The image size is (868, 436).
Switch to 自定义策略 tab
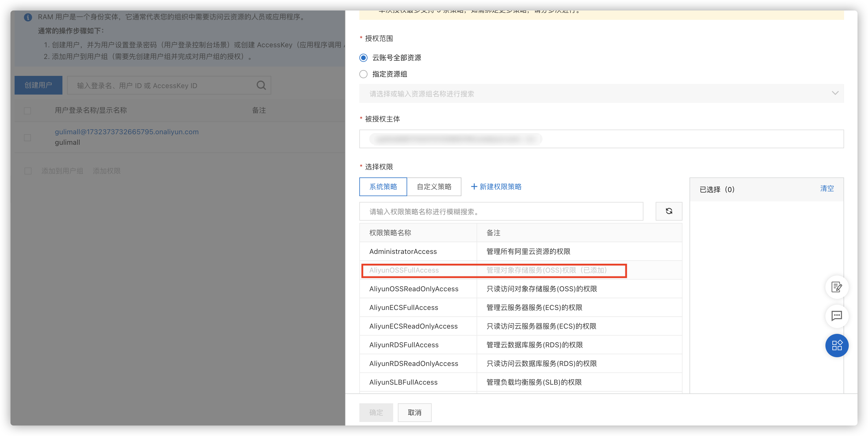434,186
